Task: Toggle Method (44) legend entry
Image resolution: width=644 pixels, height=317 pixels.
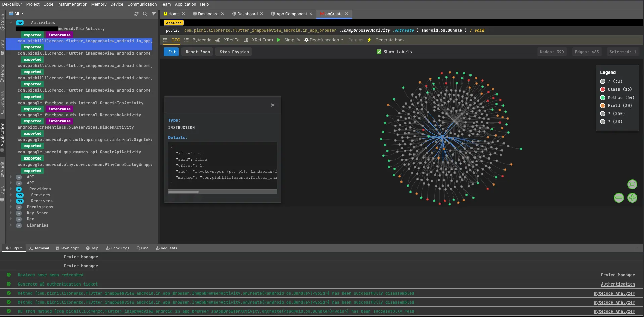Action: 617,98
